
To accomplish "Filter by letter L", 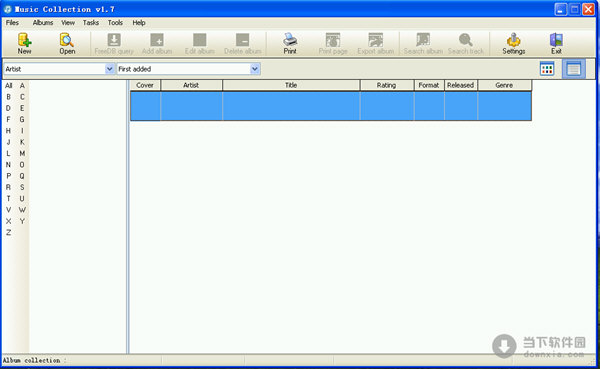I will (x=8, y=153).
